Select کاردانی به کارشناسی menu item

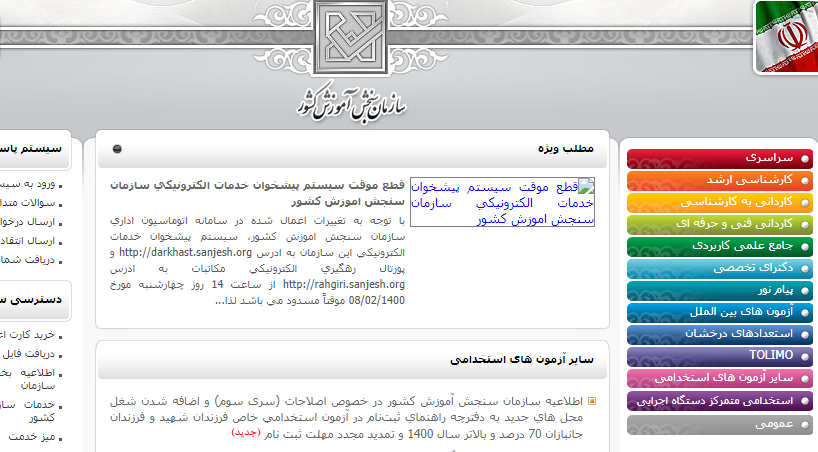(720, 202)
